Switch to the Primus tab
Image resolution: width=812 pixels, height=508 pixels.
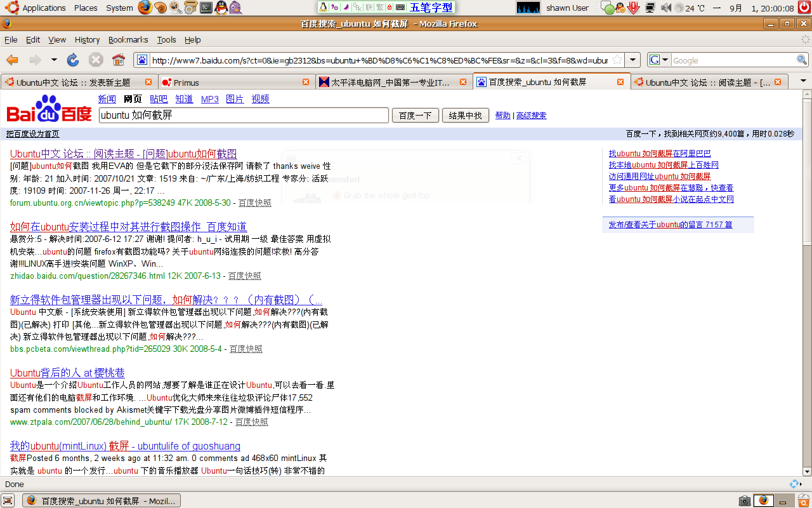point(236,82)
